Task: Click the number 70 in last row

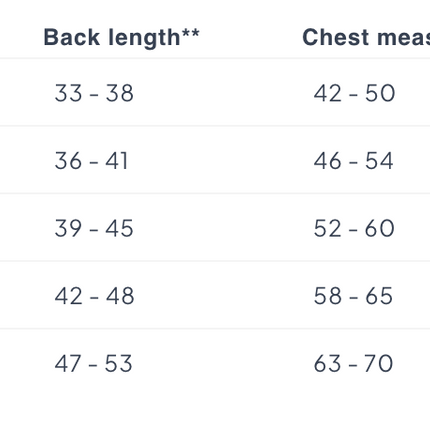Action: click(379, 363)
